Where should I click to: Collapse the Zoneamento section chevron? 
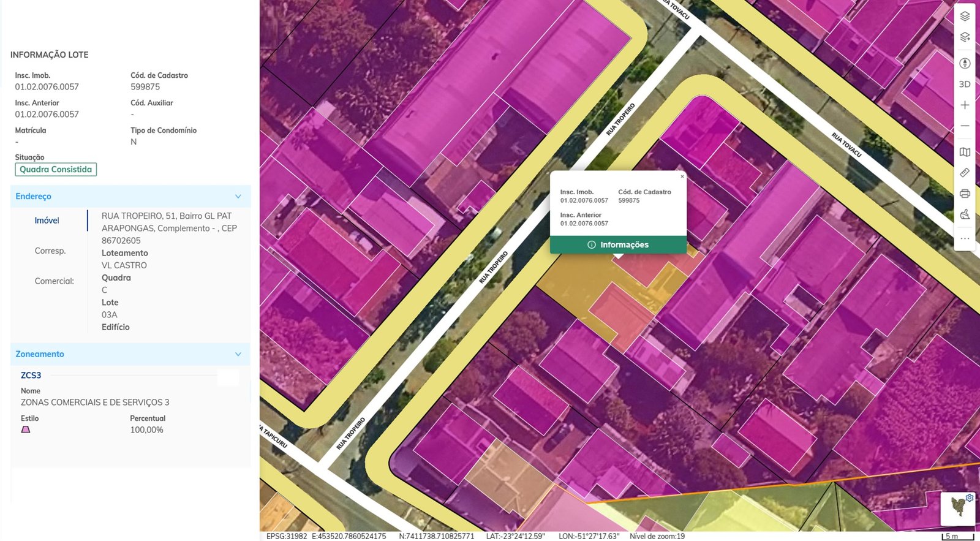pyautogui.click(x=238, y=354)
